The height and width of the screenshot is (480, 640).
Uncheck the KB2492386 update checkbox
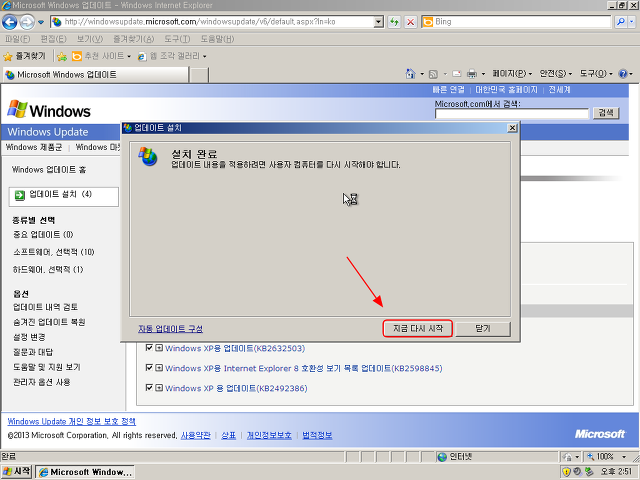point(149,388)
